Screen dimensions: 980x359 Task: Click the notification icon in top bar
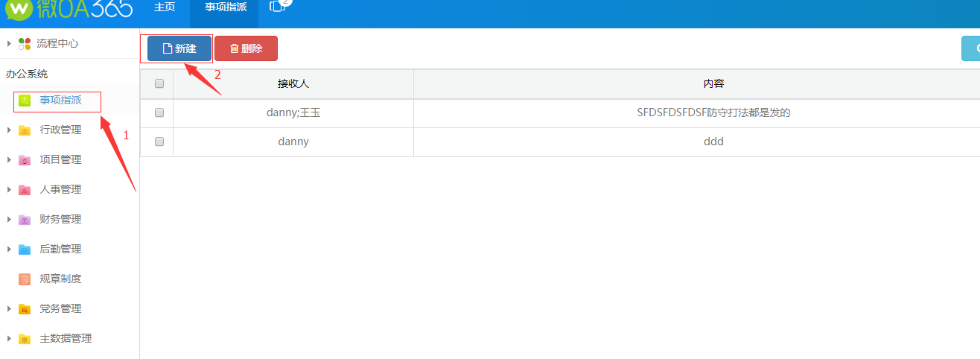(277, 7)
